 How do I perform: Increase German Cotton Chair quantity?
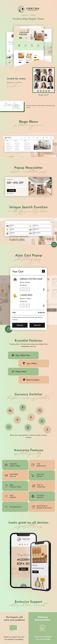(28, 289)
